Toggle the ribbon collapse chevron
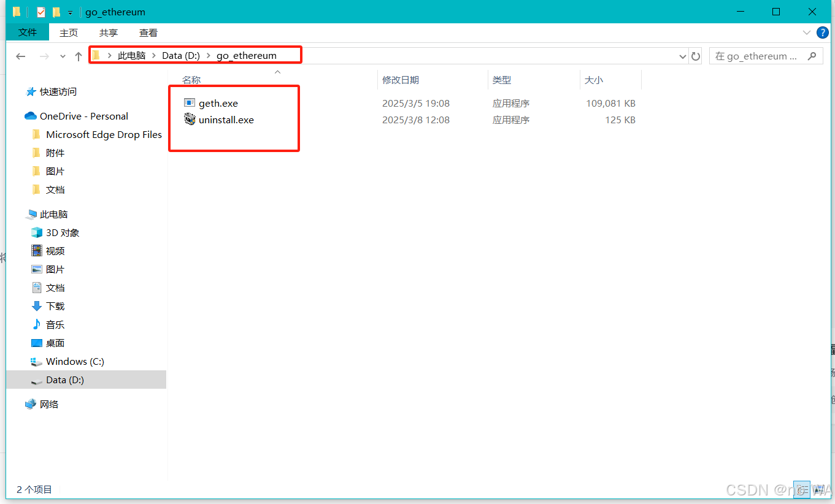This screenshot has width=835, height=504. (x=806, y=32)
